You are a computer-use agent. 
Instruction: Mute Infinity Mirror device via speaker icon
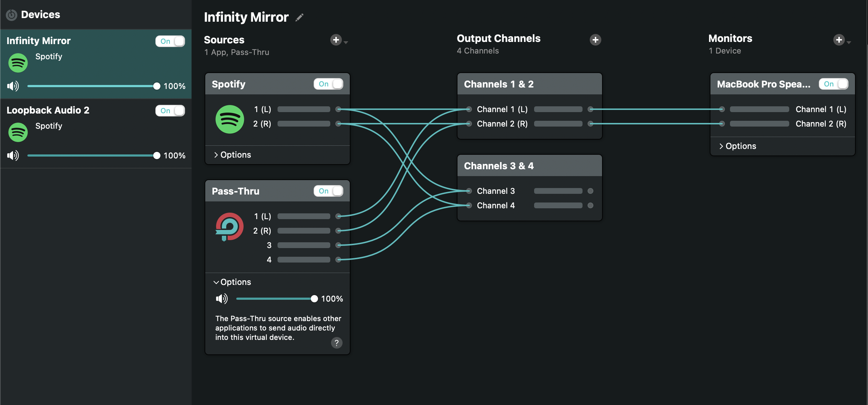[13, 86]
